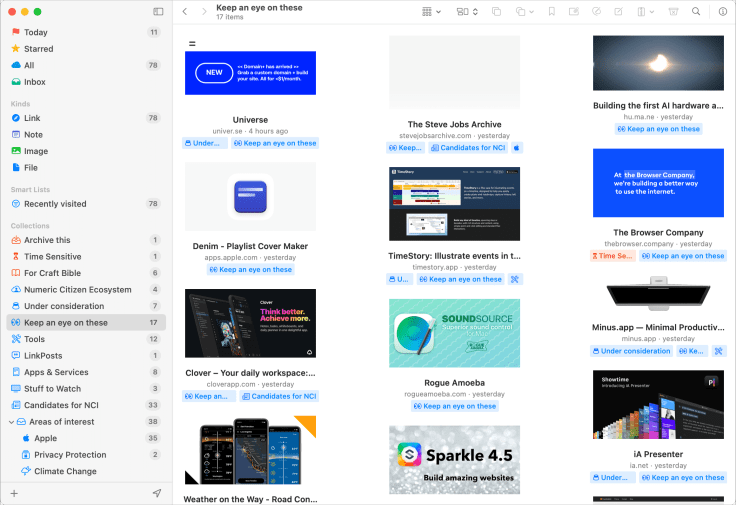This screenshot has width=736, height=505.
Task: Select the Time Sensitive collection
Action: (86, 256)
